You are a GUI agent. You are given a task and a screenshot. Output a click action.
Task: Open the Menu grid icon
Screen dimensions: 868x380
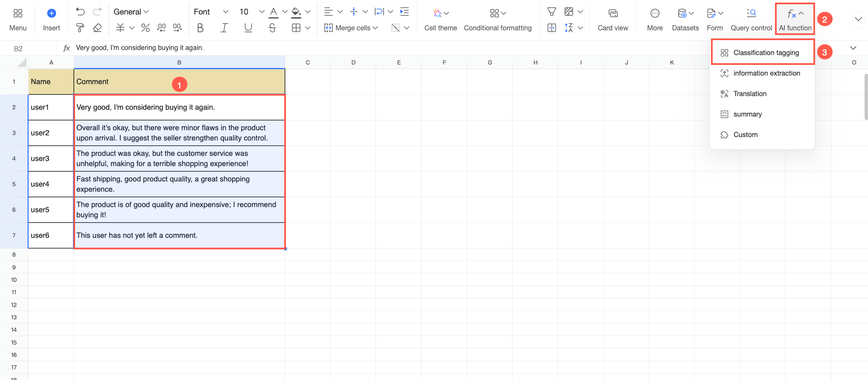pyautogui.click(x=18, y=13)
